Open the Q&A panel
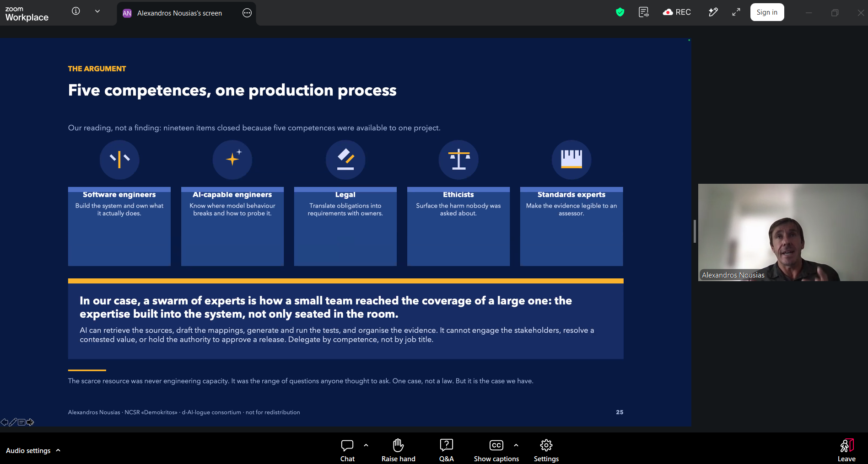This screenshot has width=868, height=464. [446, 450]
